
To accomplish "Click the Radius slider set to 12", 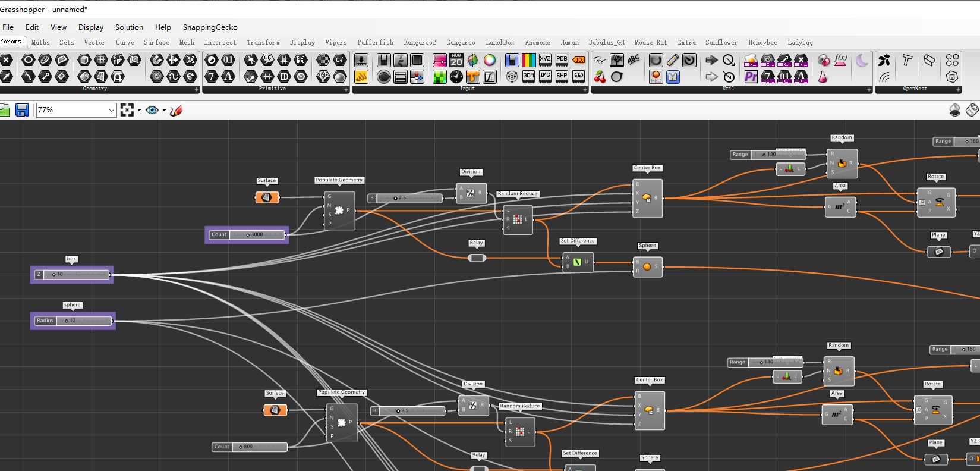I will click(73, 321).
